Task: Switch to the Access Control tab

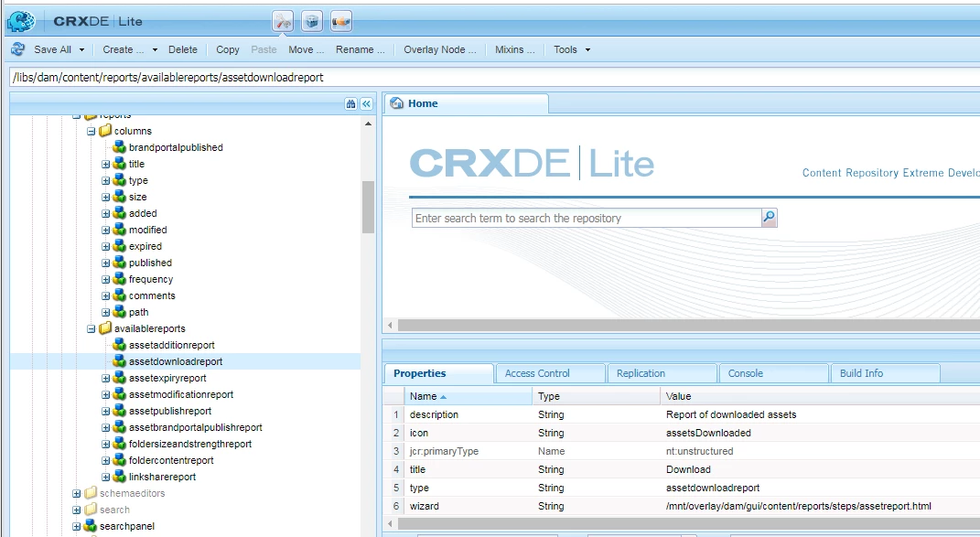Action: point(550,373)
